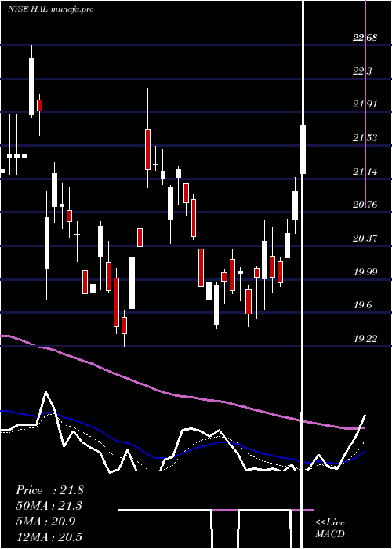Select the 20.76 price axis label
Viewport: 392px width, 549px height.
[365, 205]
